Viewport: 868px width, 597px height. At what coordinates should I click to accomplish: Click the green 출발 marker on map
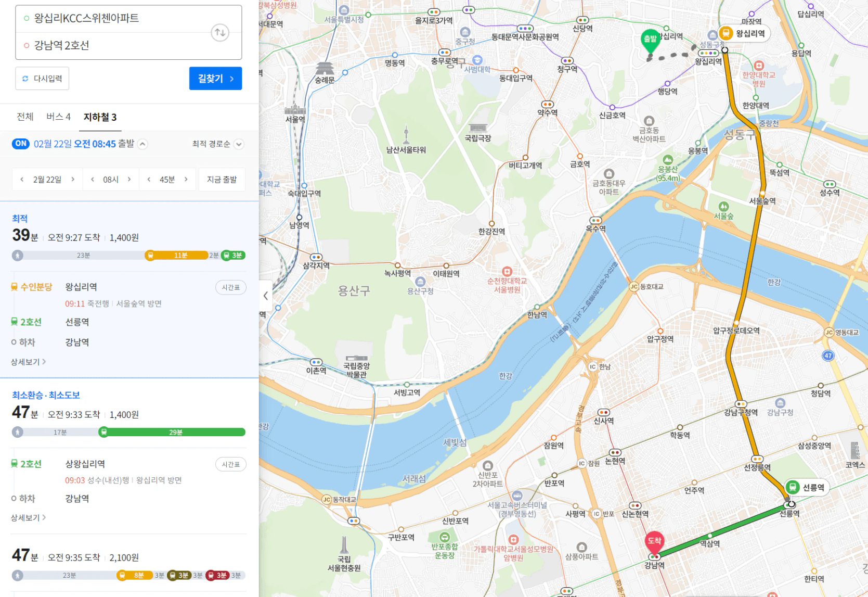650,42
